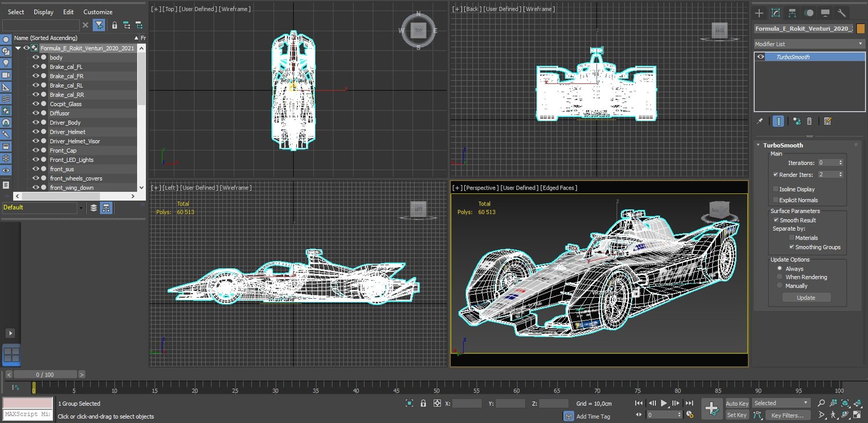Open the Display menu in Scene Explorer
Viewport: 868px width, 423px height.
[x=43, y=12]
